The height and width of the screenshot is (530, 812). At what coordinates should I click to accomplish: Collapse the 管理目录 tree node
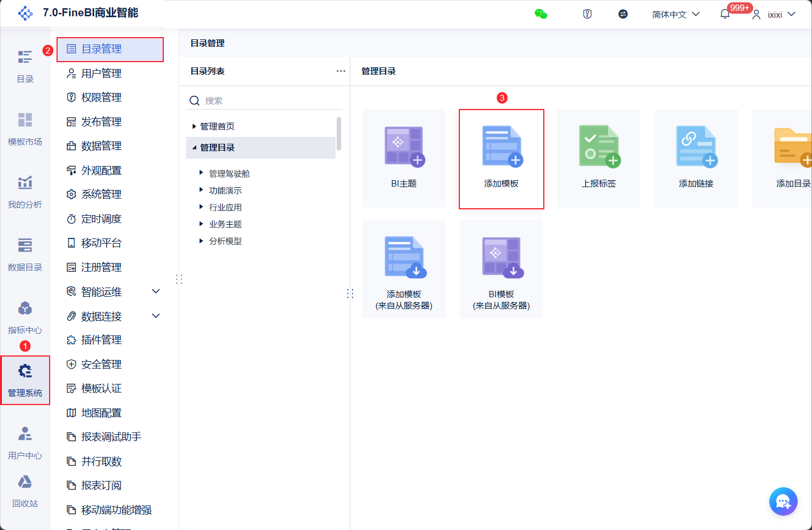pyautogui.click(x=195, y=148)
